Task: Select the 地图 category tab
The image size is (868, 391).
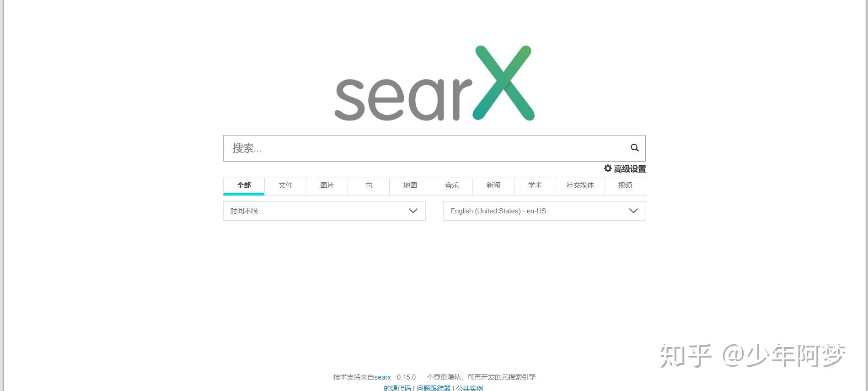Action: tap(410, 185)
